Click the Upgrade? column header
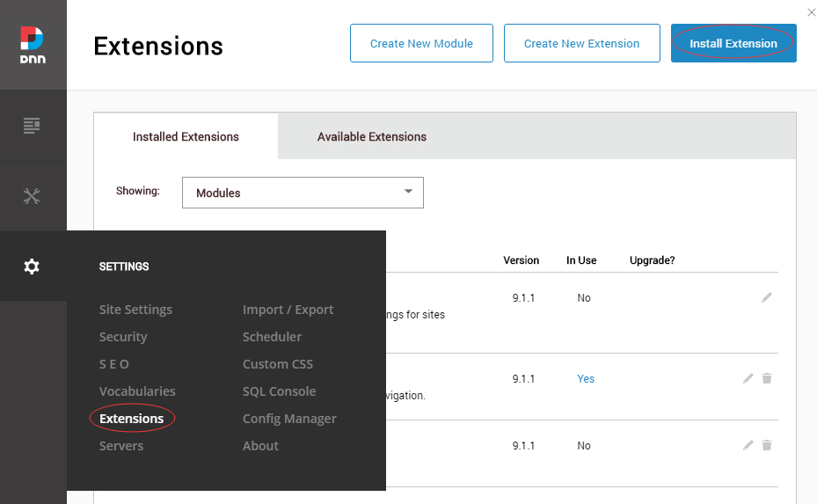The width and height of the screenshot is (817, 504). [652, 260]
